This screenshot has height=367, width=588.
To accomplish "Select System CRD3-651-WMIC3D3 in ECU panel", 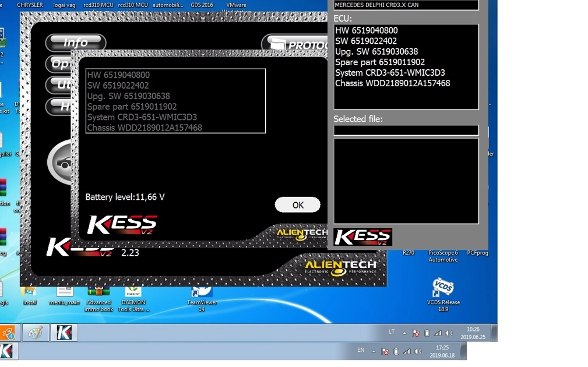I will 390,73.
